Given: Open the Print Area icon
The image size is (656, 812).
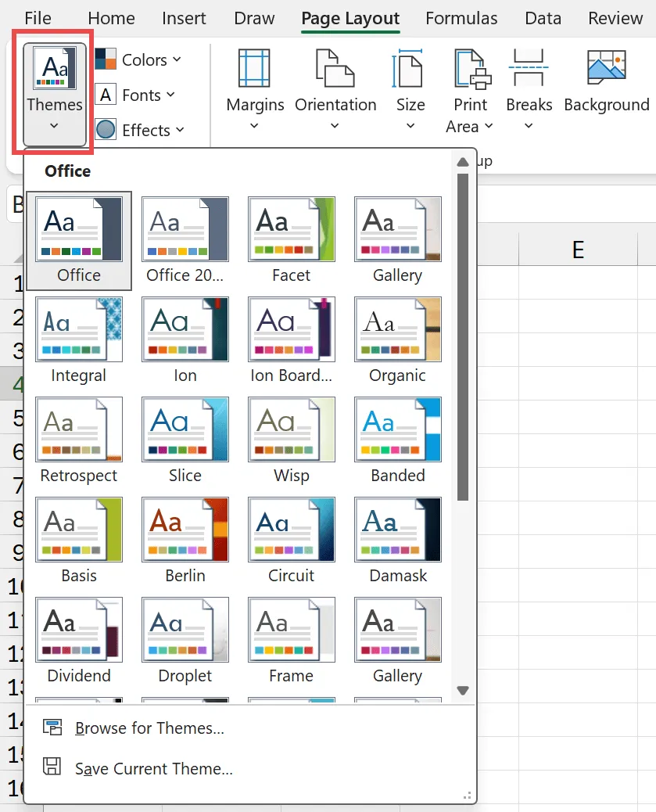Looking at the screenshot, I should click(x=471, y=68).
